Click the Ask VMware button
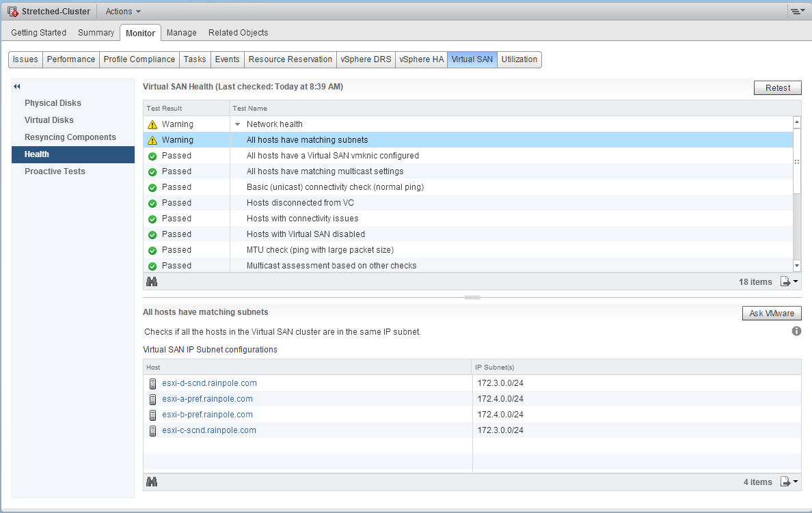The image size is (812, 513). pyautogui.click(x=772, y=314)
